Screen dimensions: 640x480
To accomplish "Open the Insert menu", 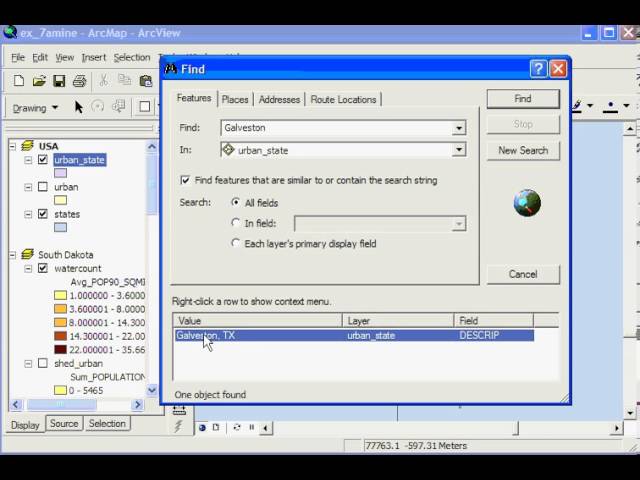I will pos(93,58).
